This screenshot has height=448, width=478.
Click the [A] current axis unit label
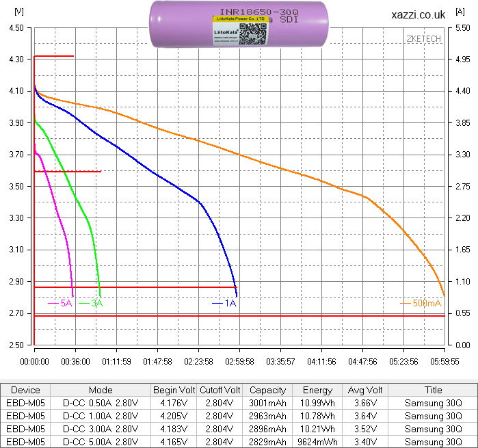click(x=460, y=12)
